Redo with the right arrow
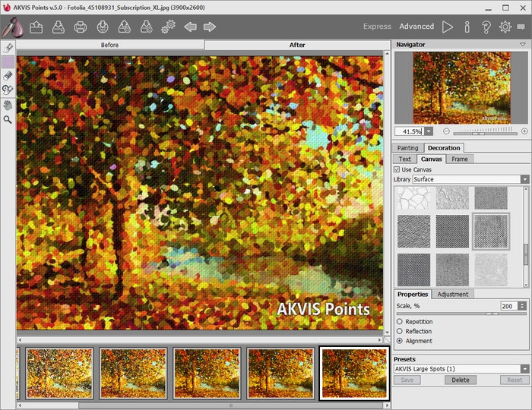The image size is (532, 410). point(210,27)
